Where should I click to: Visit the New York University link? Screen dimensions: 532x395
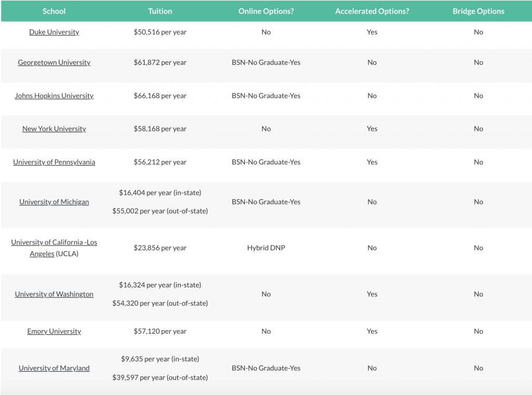click(x=54, y=129)
